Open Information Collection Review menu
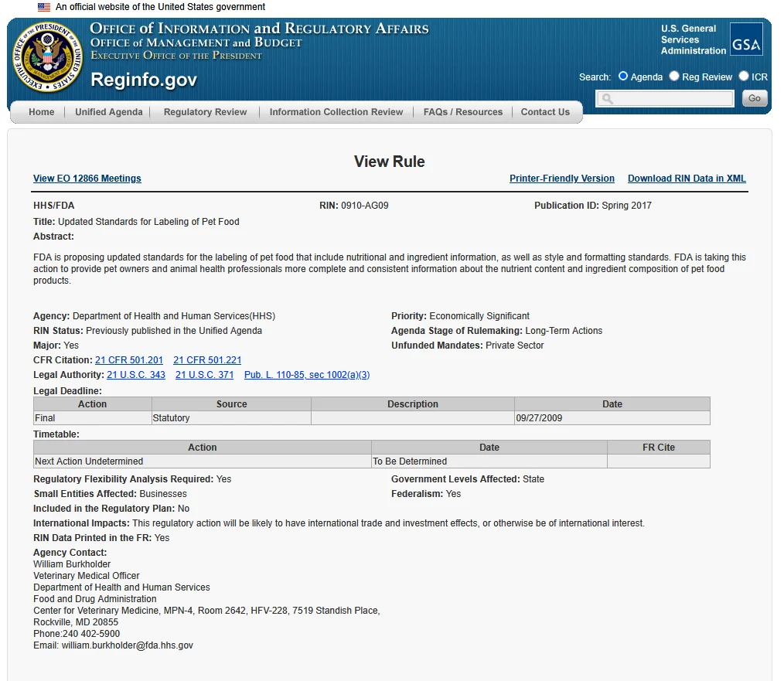 tap(336, 112)
